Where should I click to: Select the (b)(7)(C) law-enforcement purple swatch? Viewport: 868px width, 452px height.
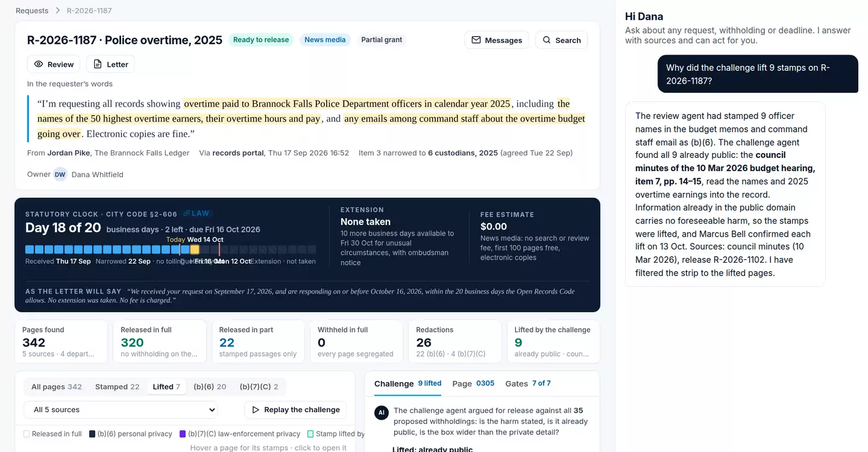(183, 434)
